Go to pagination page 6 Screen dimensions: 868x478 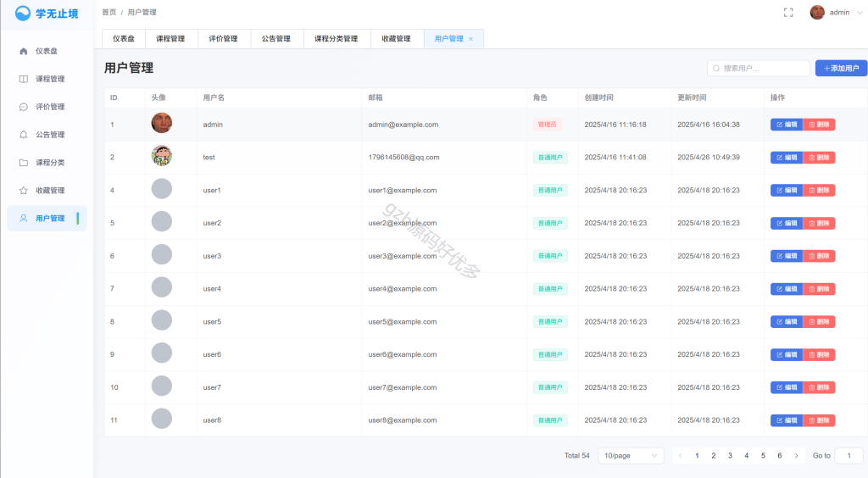point(780,455)
